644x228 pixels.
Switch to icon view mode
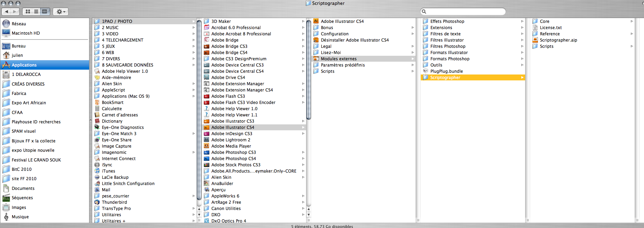28,11
